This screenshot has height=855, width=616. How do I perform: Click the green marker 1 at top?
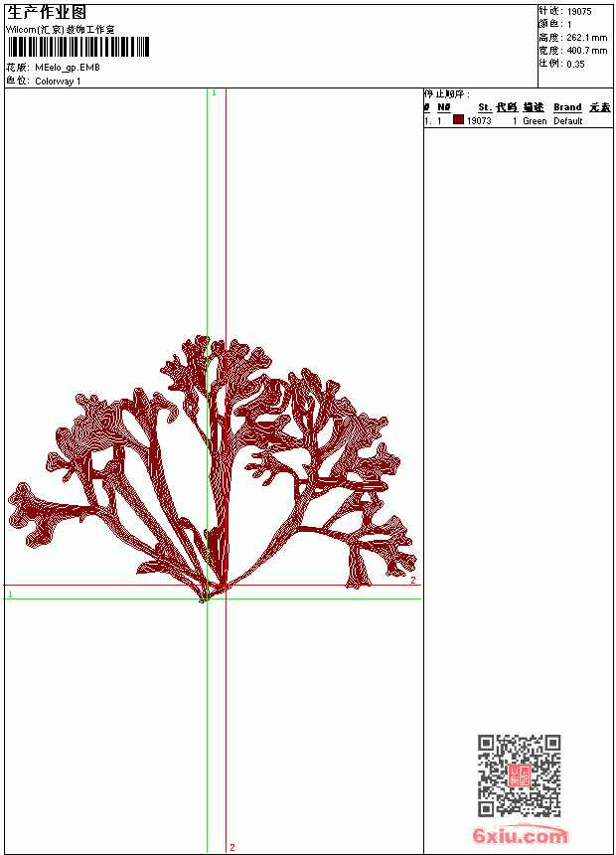point(214,93)
